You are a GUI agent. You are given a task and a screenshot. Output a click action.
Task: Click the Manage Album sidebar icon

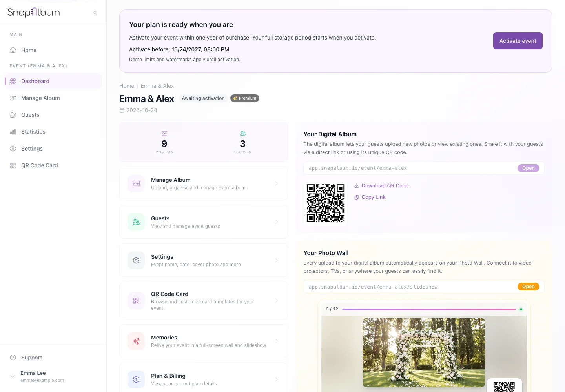pos(13,98)
